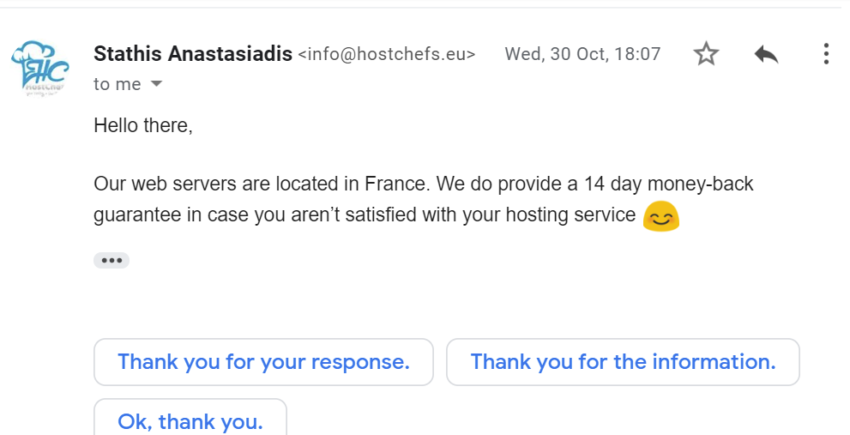Click the "14 day money-back" phrase

click(668, 184)
